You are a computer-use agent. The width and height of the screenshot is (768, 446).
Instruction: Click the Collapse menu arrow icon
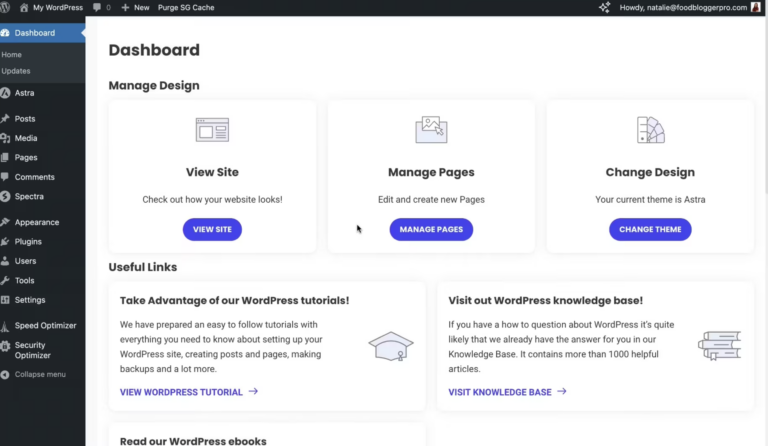pos(5,375)
